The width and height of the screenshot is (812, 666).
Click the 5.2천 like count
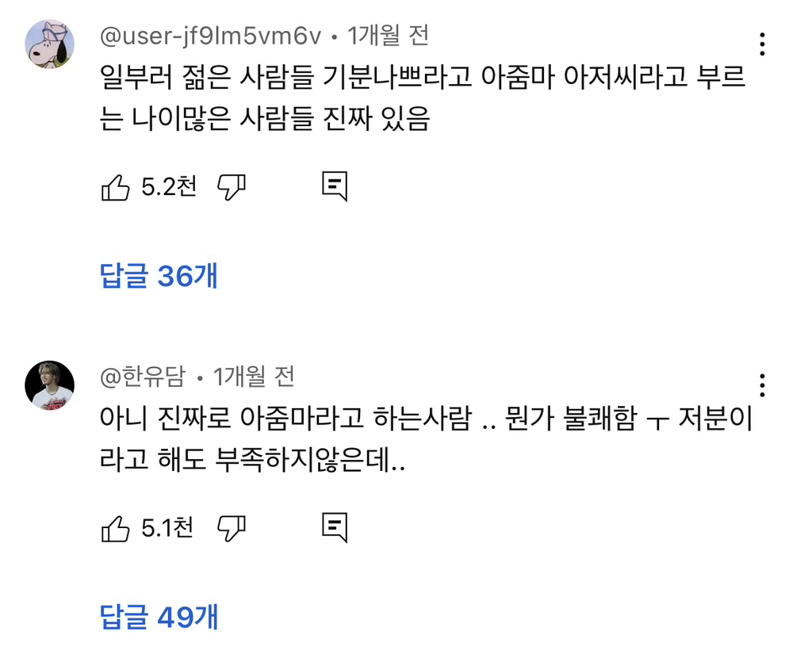[168, 188]
